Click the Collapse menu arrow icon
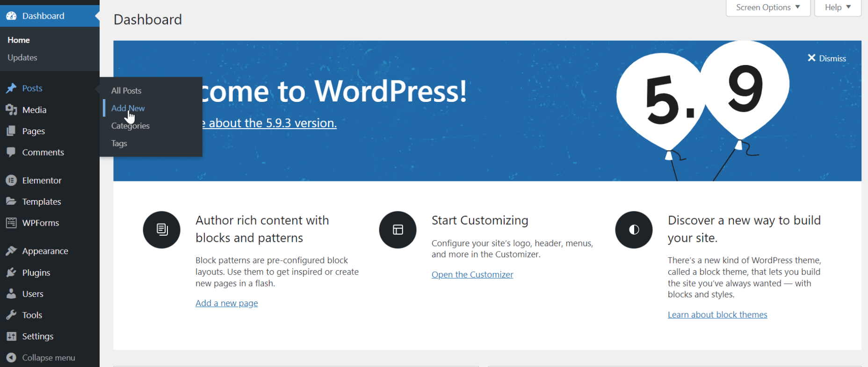868x367 pixels. pos(11,358)
